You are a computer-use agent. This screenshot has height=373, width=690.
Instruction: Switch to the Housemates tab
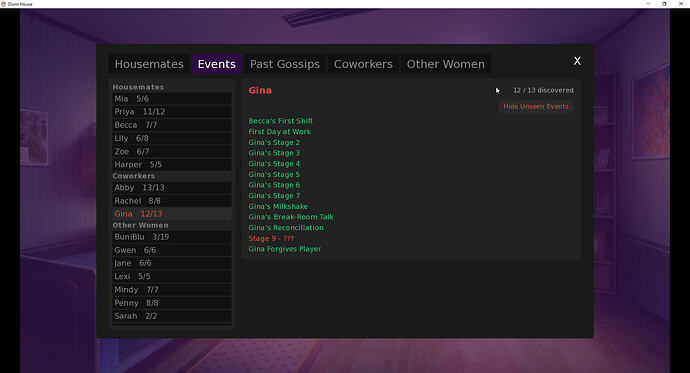(149, 64)
